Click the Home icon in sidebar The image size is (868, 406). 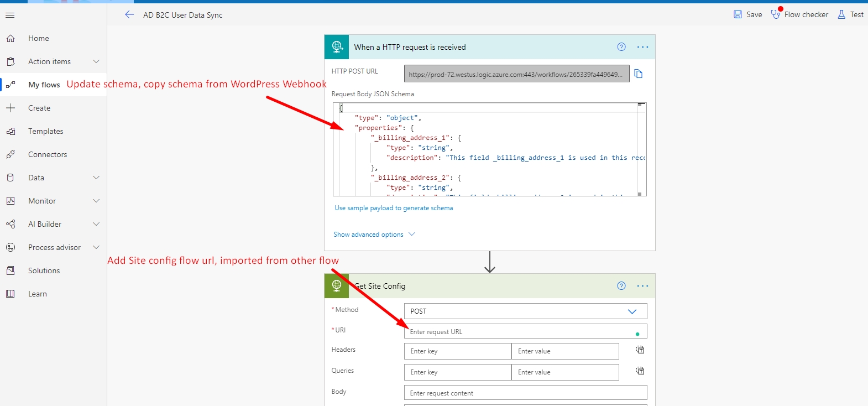coord(11,38)
